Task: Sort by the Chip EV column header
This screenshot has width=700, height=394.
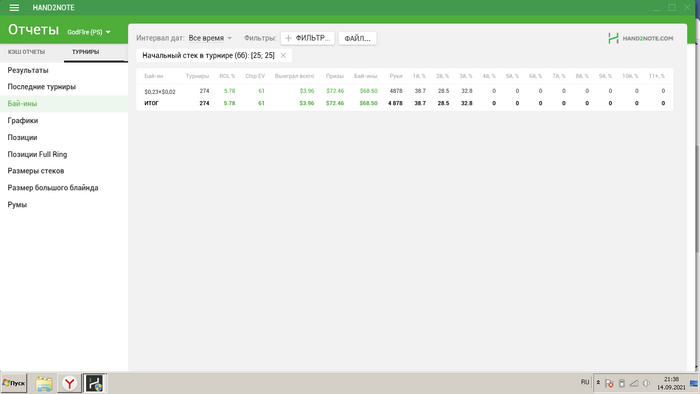Action: [255, 76]
